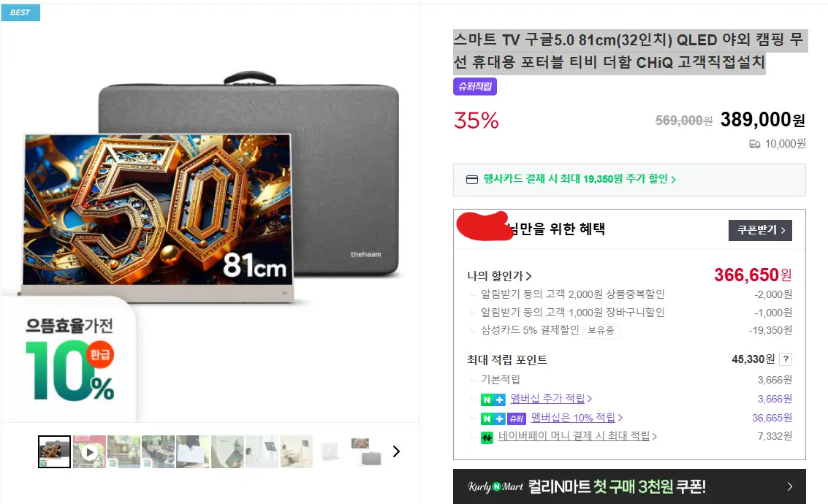Click the question mark help icon

786,359
